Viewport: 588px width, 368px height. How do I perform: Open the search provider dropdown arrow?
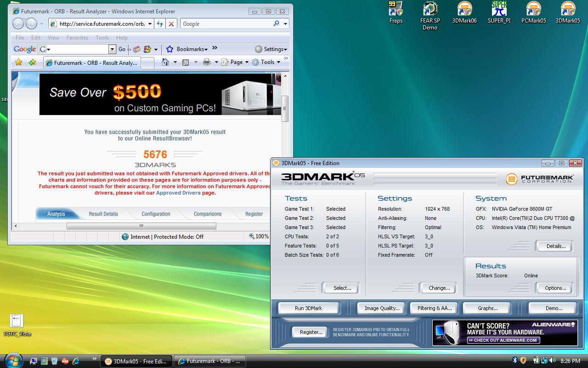(x=285, y=23)
